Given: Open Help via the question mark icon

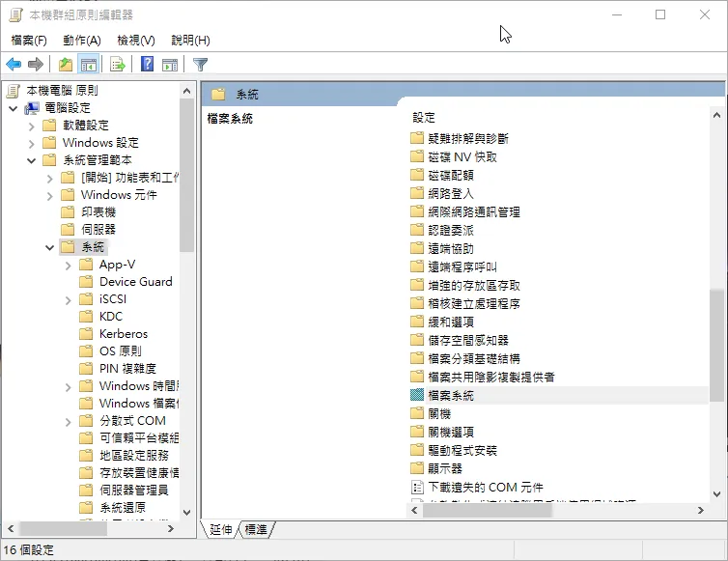Looking at the screenshot, I should tap(147, 64).
